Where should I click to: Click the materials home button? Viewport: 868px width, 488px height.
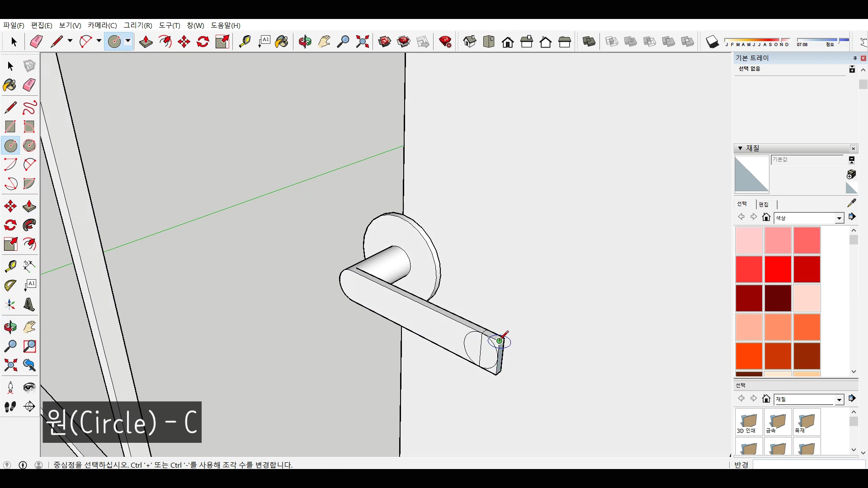coord(766,217)
